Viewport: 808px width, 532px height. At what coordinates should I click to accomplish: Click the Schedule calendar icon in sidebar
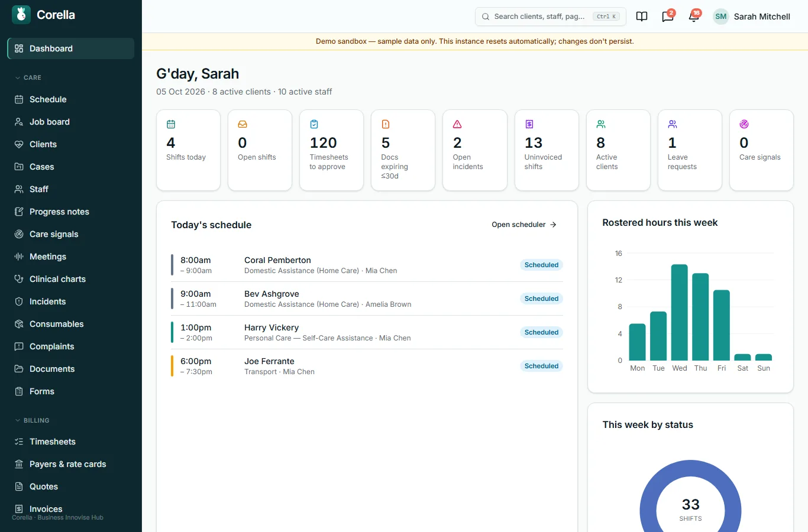pyautogui.click(x=19, y=99)
